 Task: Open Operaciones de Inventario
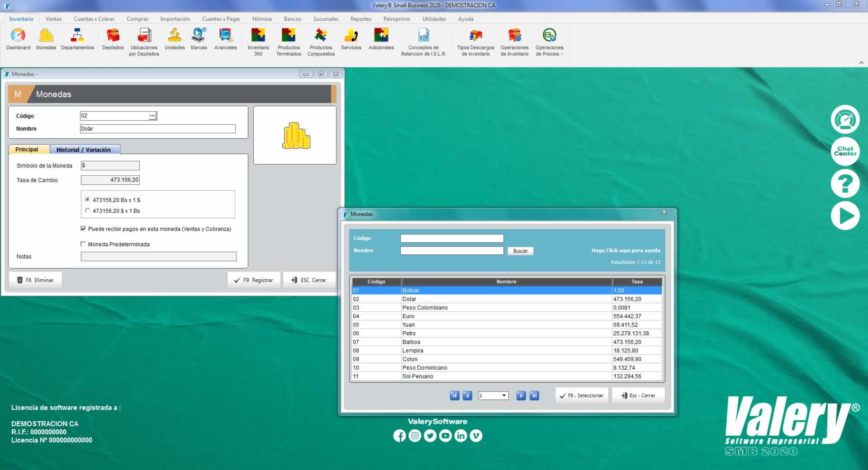click(x=514, y=42)
